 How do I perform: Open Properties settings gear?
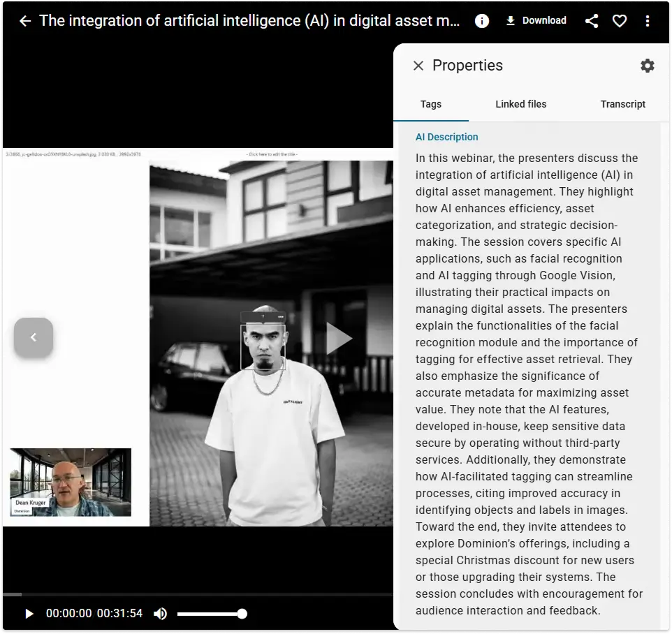648,66
